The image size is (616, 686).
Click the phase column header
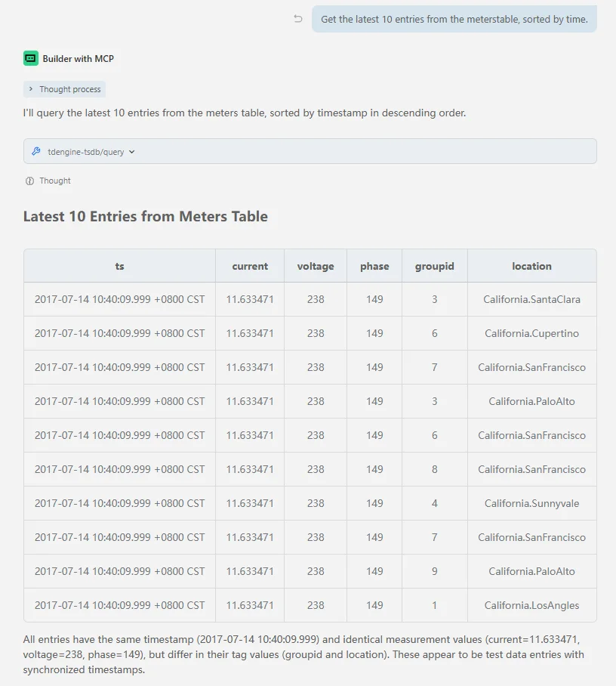[374, 266]
